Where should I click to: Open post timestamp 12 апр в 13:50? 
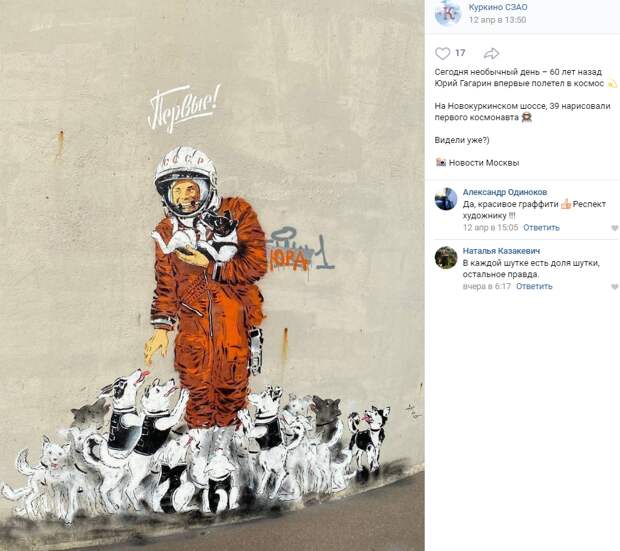pyautogui.click(x=497, y=20)
